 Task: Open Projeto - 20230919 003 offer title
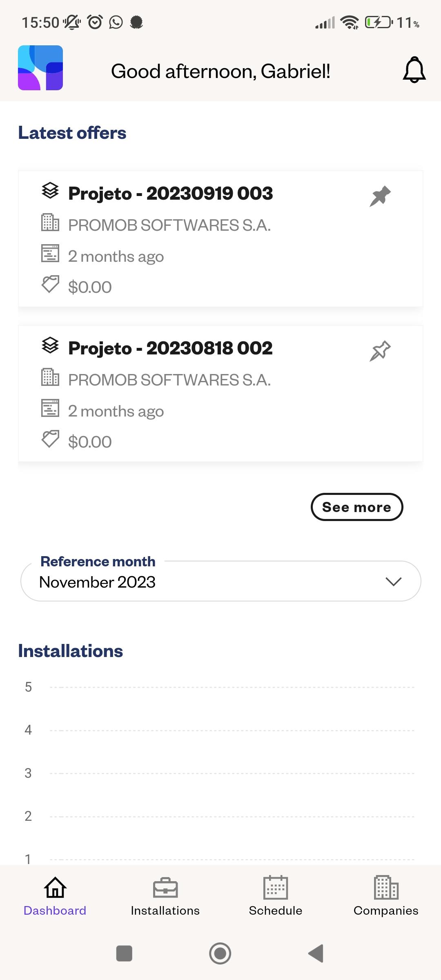click(170, 193)
